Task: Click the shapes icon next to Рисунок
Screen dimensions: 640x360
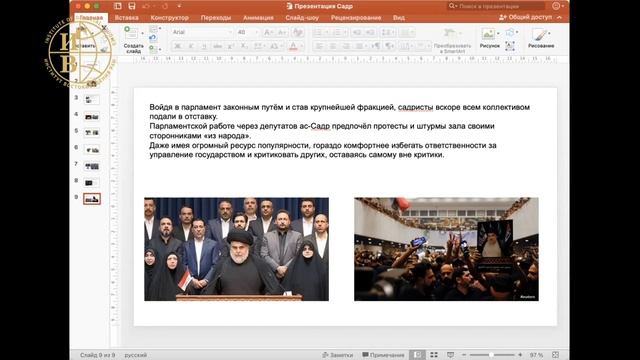Action: (510, 32)
